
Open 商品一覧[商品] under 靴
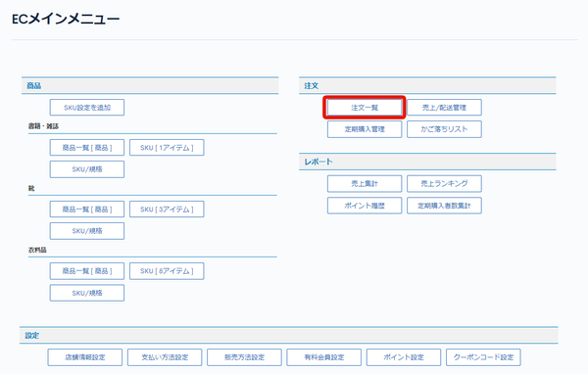[x=87, y=210]
